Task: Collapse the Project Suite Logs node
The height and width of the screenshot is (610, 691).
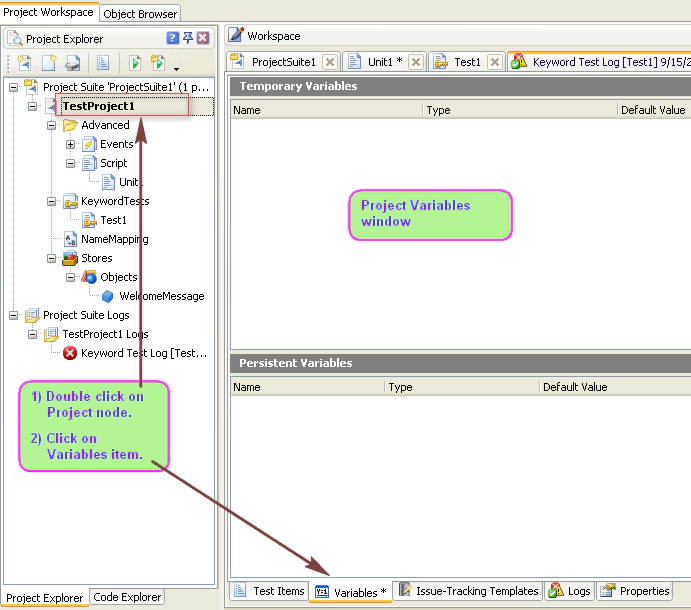Action: 14,315
